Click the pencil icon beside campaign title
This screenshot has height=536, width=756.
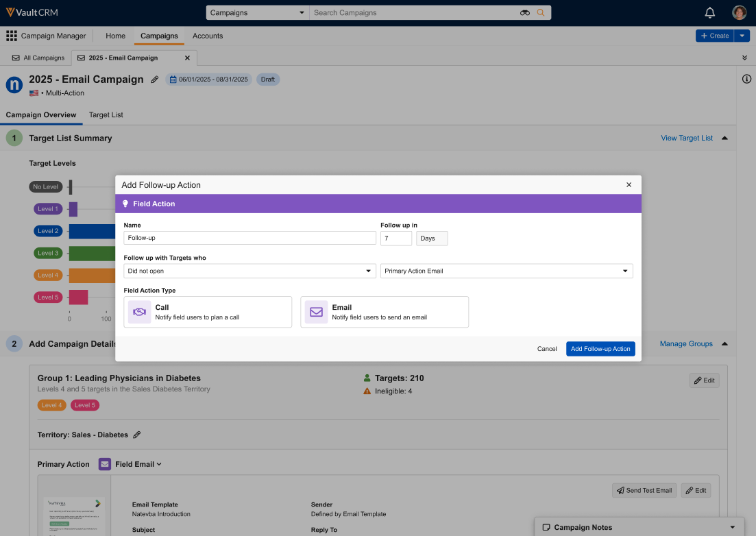[155, 80]
